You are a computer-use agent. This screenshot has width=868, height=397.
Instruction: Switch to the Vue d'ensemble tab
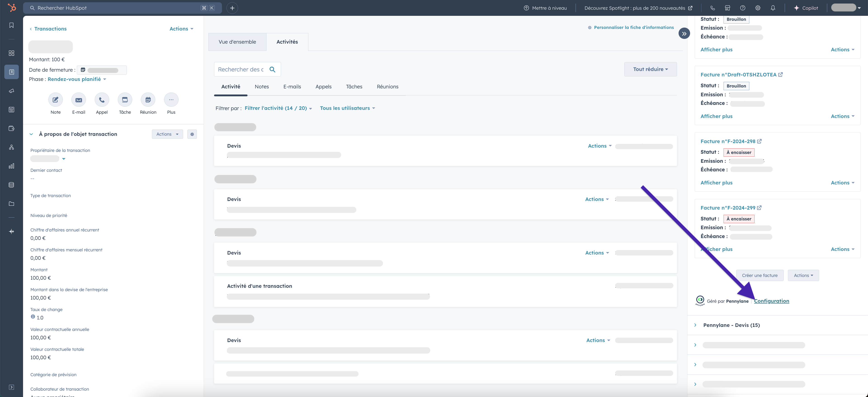click(237, 42)
